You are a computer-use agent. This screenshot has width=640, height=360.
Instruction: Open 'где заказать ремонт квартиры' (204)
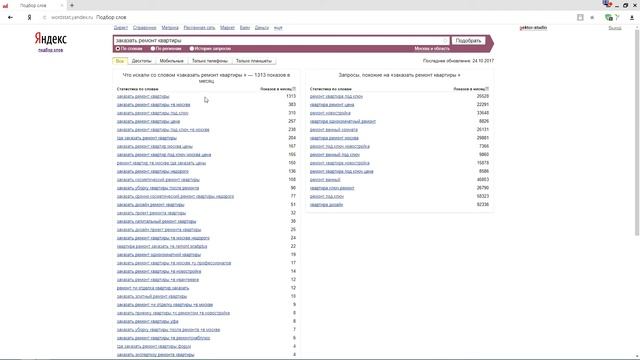147,138
